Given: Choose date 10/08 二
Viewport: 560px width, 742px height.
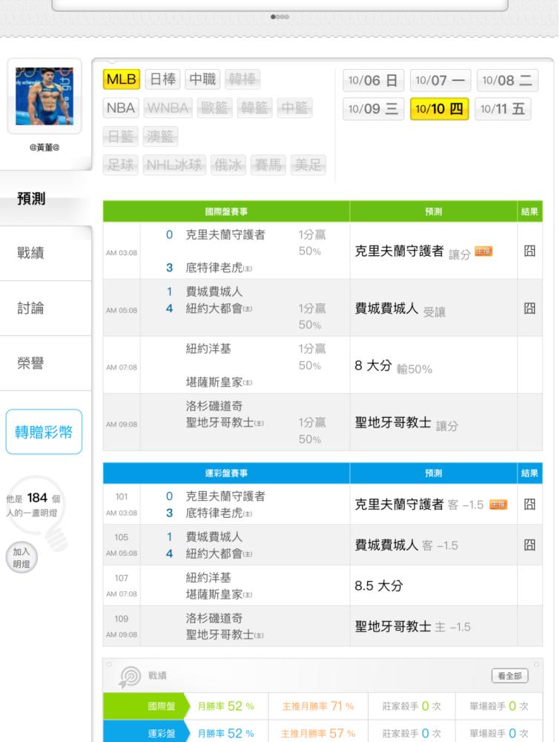Looking at the screenshot, I should coord(507,80).
